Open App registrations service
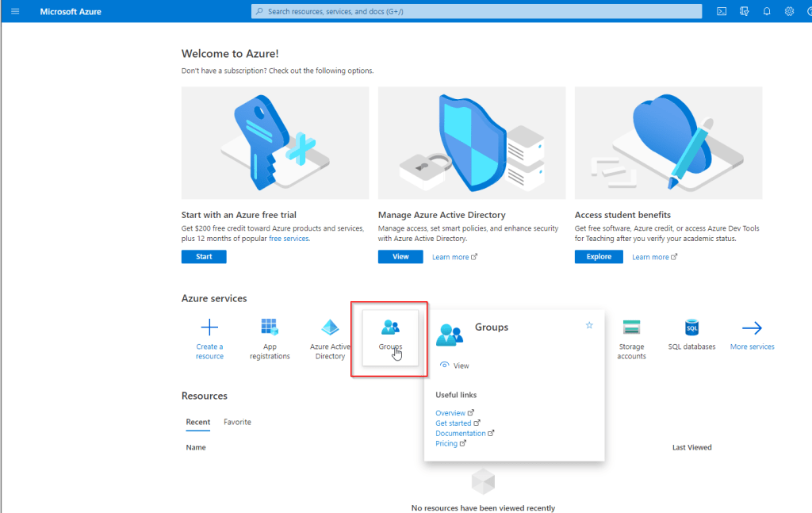Viewport: 812px width, 513px height. click(270, 327)
